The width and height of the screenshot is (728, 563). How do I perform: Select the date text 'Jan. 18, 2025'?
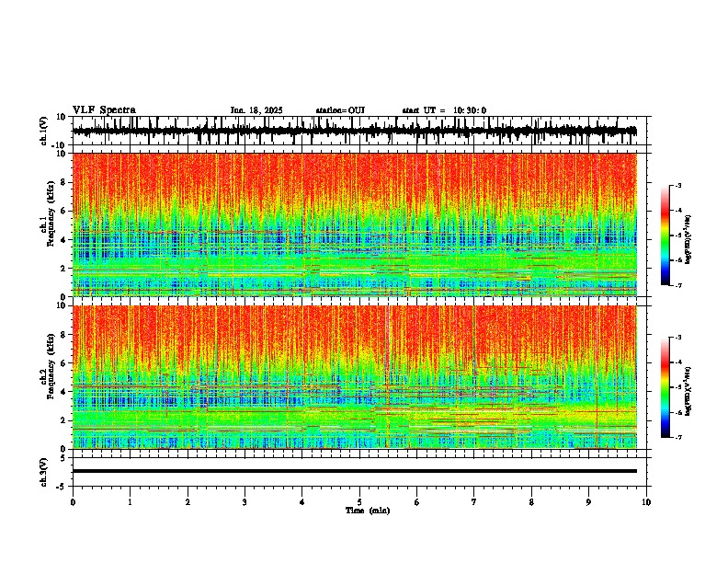[x=256, y=110]
